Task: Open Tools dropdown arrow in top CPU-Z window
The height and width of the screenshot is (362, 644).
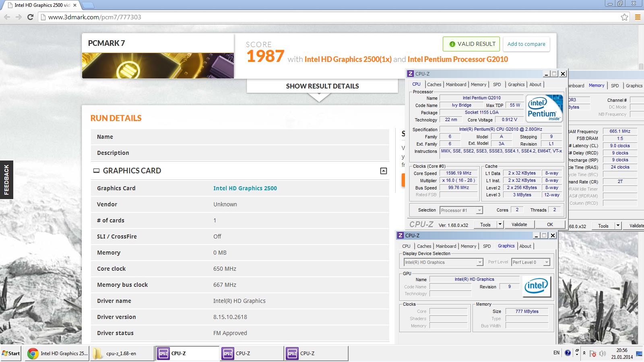Action: click(x=500, y=224)
